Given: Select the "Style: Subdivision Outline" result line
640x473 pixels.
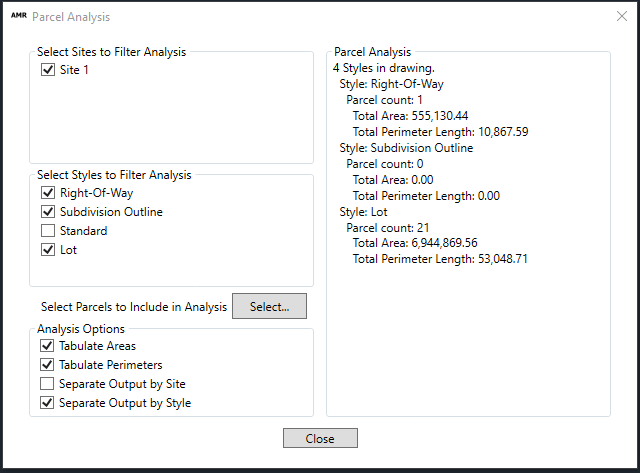Looking at the screenshot, I should [x=406, y=148].
